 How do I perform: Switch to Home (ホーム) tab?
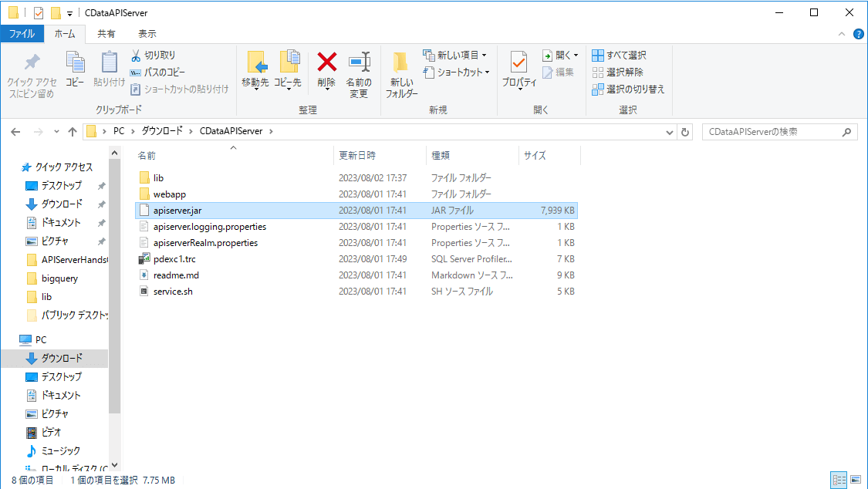tap(65, 34)
